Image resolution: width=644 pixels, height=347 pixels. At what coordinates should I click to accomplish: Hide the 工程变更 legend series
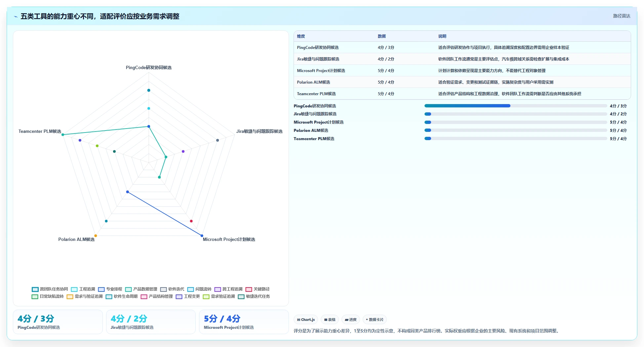(x=188, y=296)
